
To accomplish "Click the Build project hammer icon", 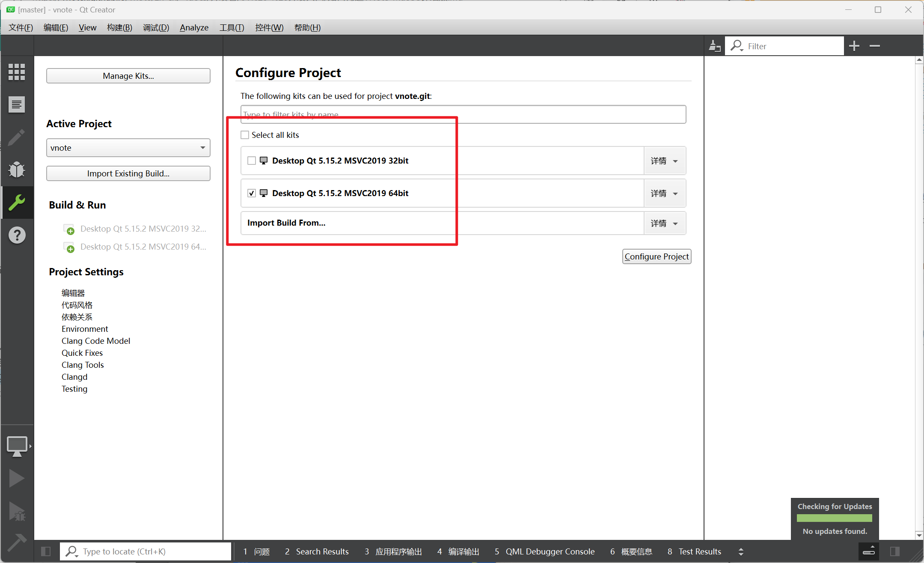I will 17,543.
